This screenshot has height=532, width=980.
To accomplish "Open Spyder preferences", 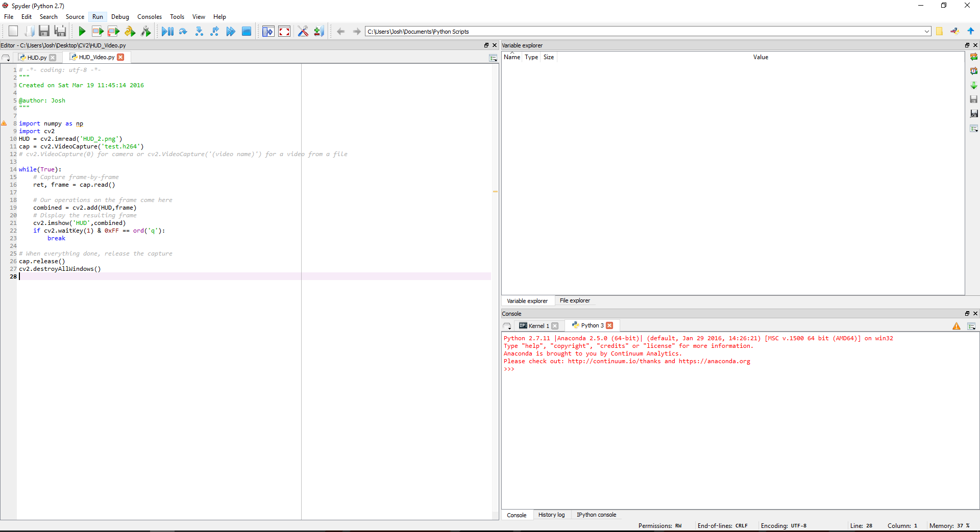I will [303, 31].
